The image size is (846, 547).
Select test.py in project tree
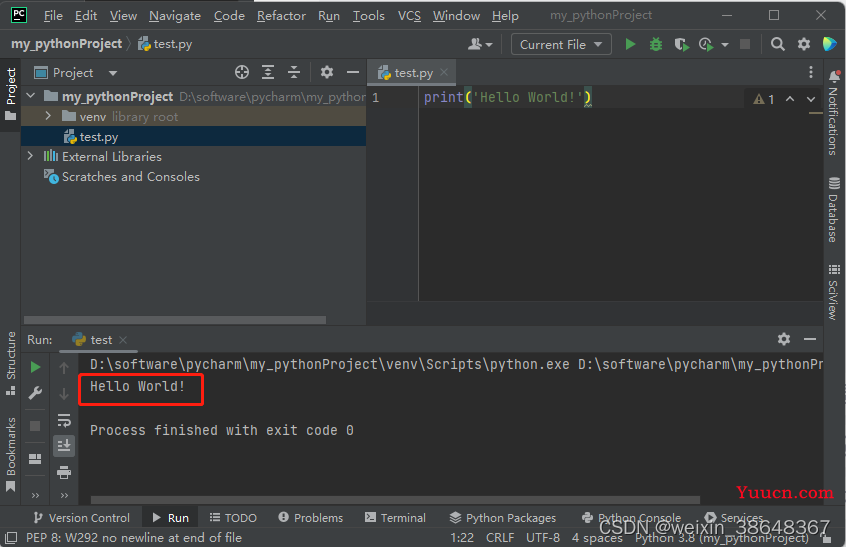click(193, 136)
